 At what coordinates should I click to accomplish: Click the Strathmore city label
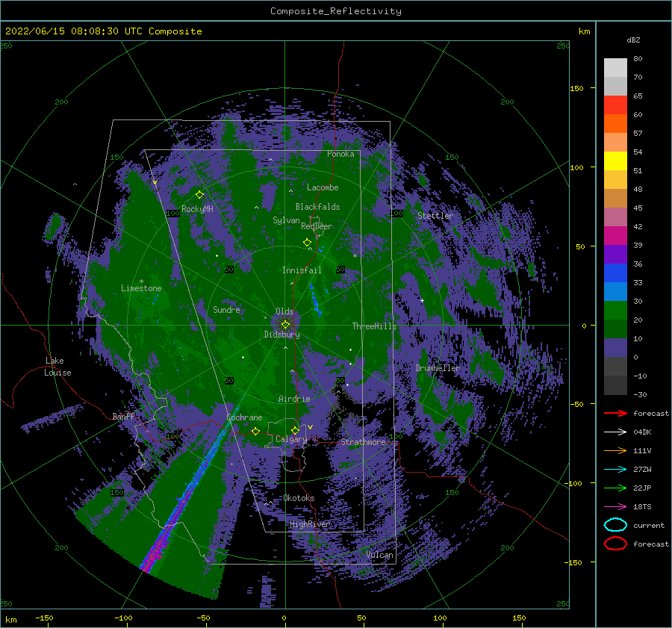click(363, 442)
